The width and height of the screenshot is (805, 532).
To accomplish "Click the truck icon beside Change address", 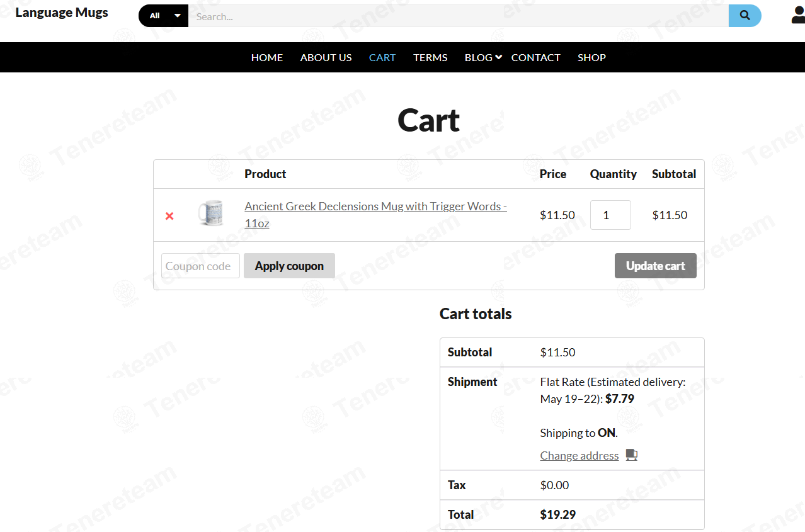I will tap(632, 455).
